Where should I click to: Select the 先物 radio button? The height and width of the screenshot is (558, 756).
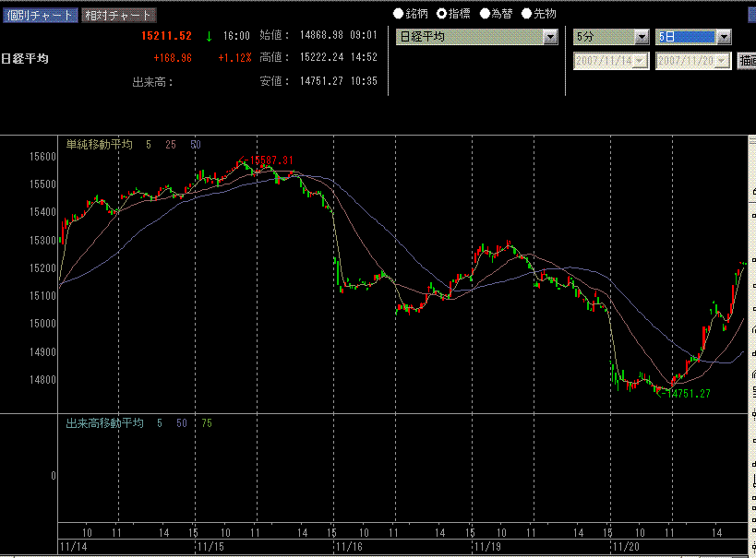click(x=527, y=14)
